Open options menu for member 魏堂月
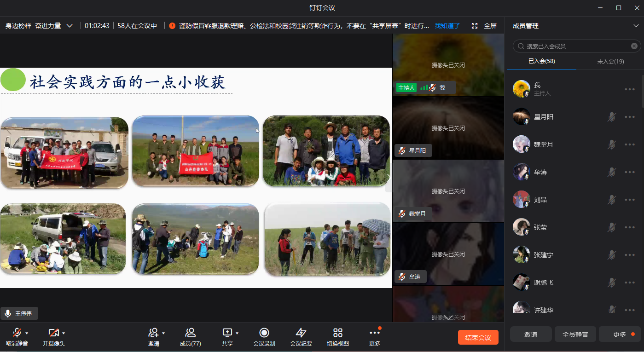The width and height of the screenshot is (644, 352). click(x=630, y=144)
